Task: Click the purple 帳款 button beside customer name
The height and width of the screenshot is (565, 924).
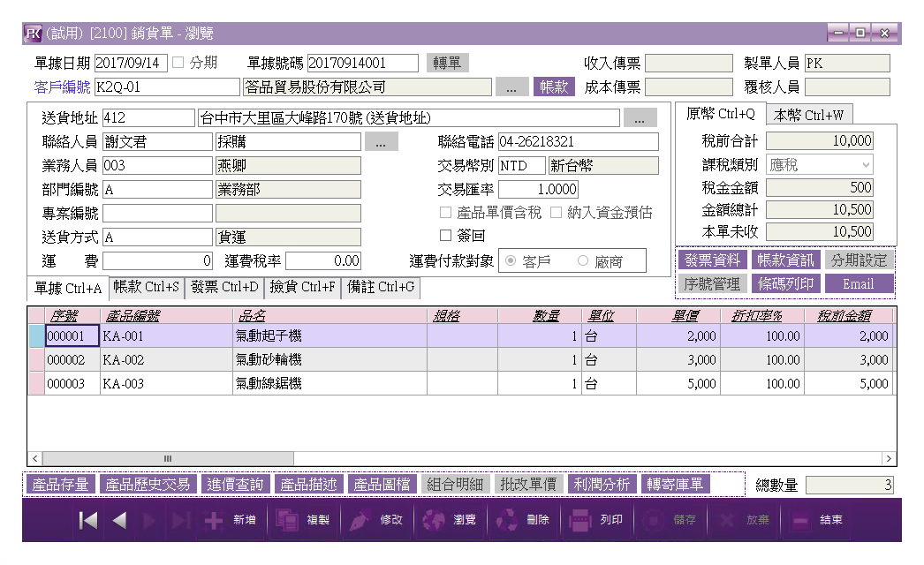Action: pos(554,87)
